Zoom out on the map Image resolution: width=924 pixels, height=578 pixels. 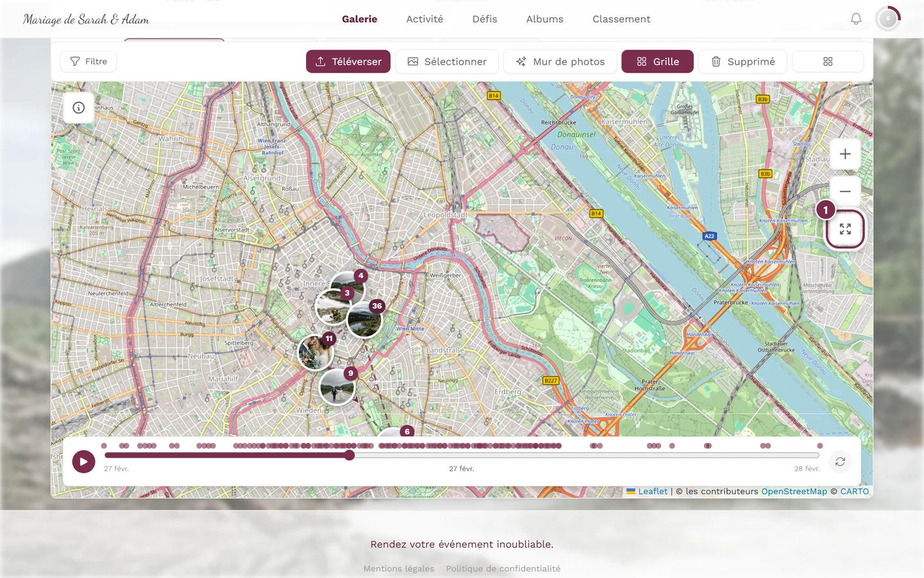coord(845,191)
